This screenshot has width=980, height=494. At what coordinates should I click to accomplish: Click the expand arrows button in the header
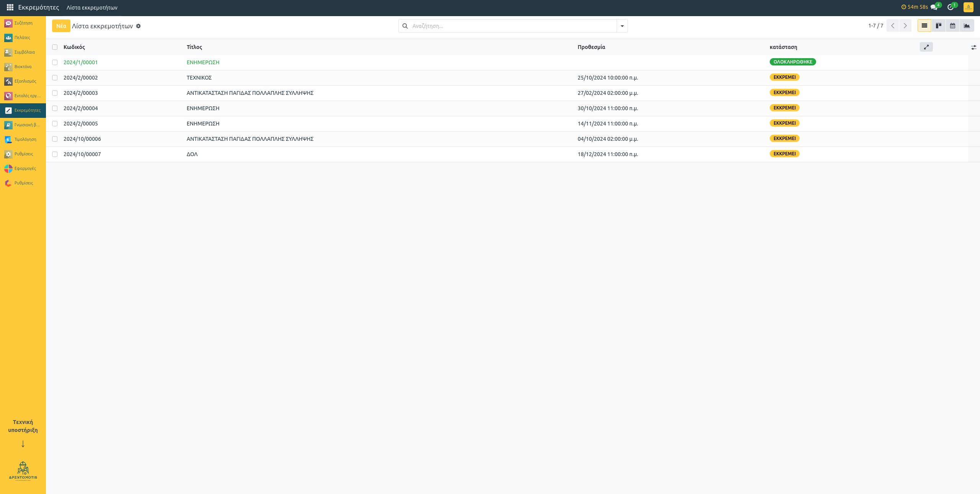(x=926, y=47)
